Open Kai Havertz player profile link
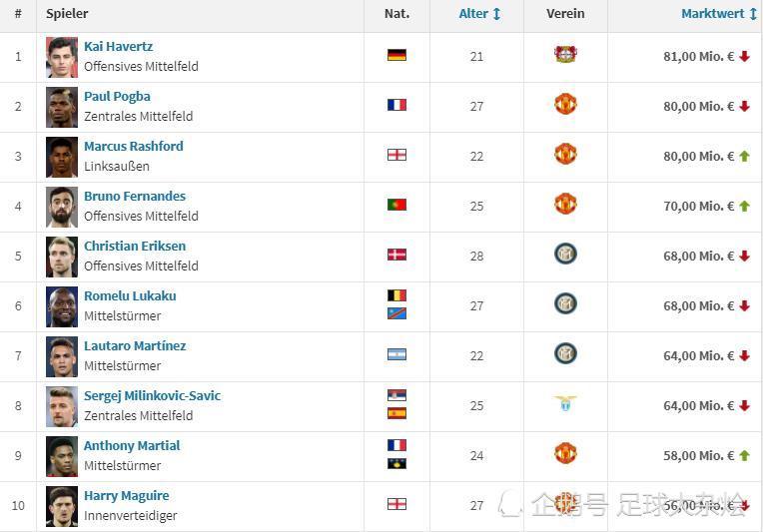Image resolution: width=763 pixels, height=532 pixels. tap(118, 46)
